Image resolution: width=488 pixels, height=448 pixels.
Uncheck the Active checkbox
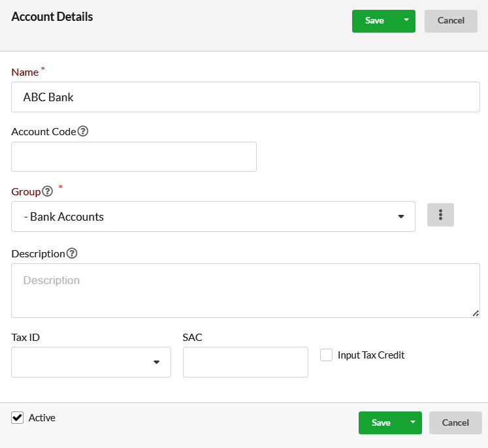point(18,417)
